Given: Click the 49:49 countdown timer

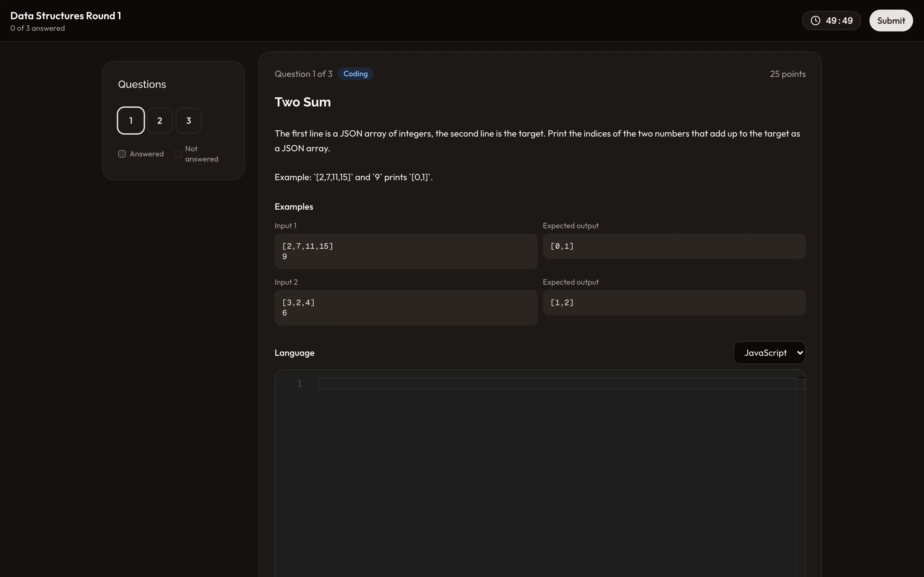Looking at the screenshot, I should click(x=839, y=21).
